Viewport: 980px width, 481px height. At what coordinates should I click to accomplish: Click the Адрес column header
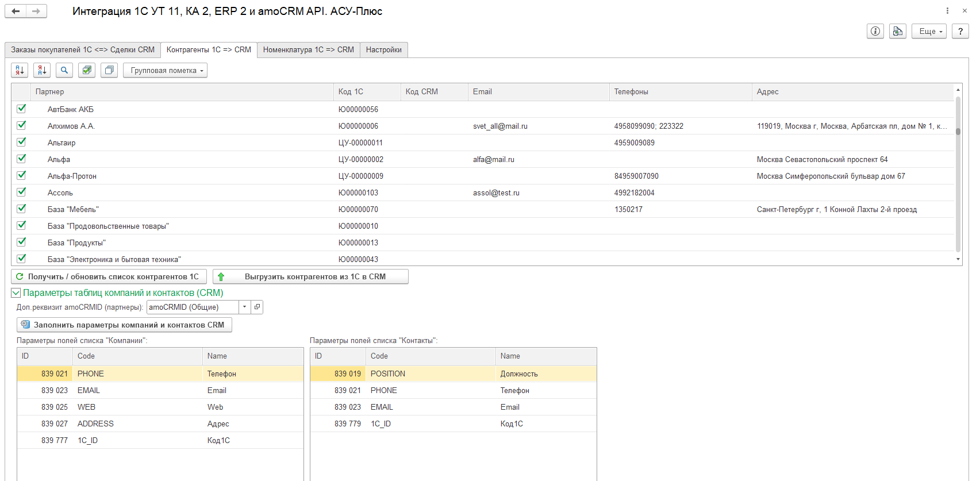[853, 92]
